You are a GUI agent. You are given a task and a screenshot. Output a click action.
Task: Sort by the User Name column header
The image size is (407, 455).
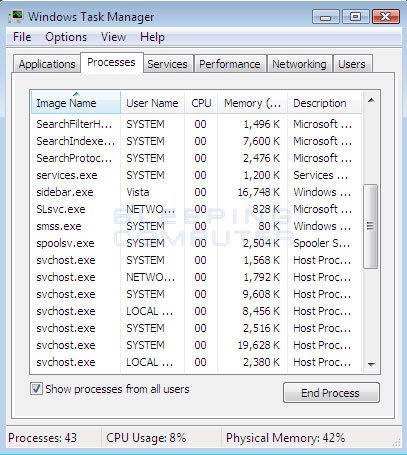(152, 103)
